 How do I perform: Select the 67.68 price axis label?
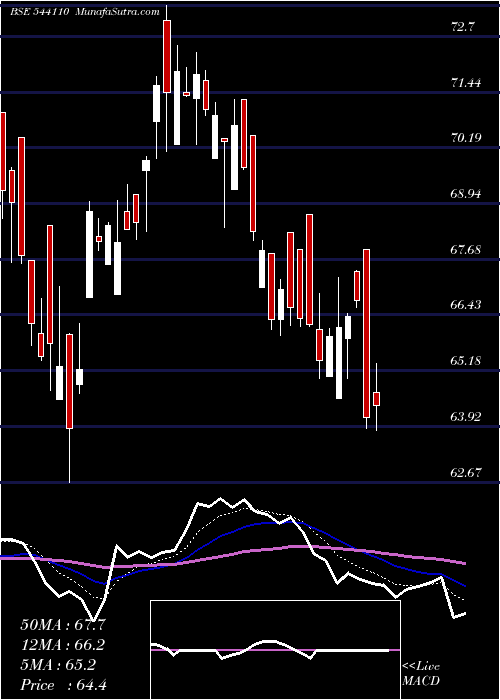coord(466,250)
